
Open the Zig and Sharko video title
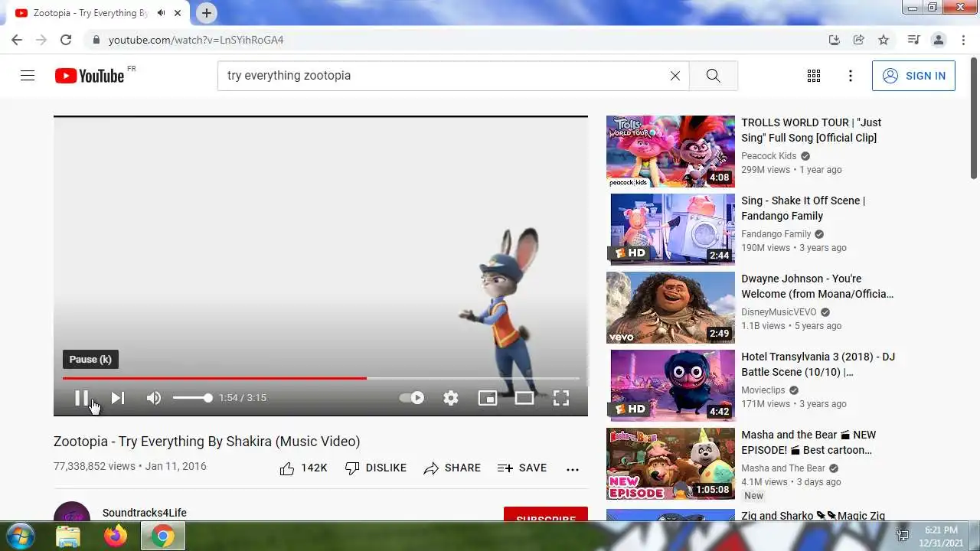click(813, 516)
